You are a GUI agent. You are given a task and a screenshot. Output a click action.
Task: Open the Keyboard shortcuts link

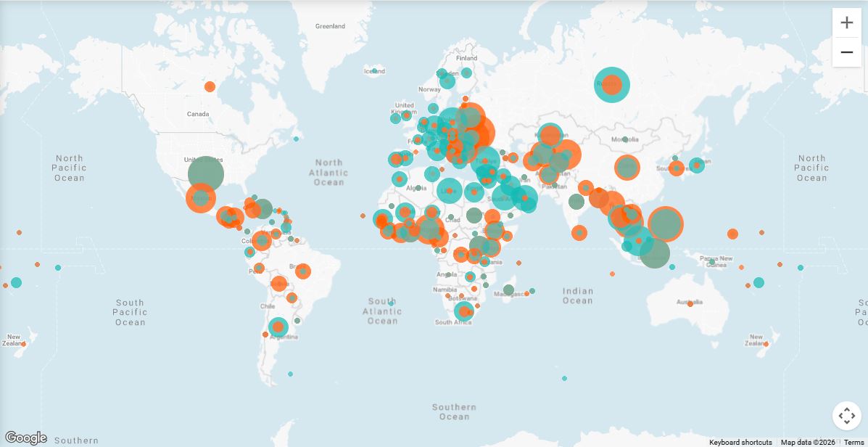point(740,442)
